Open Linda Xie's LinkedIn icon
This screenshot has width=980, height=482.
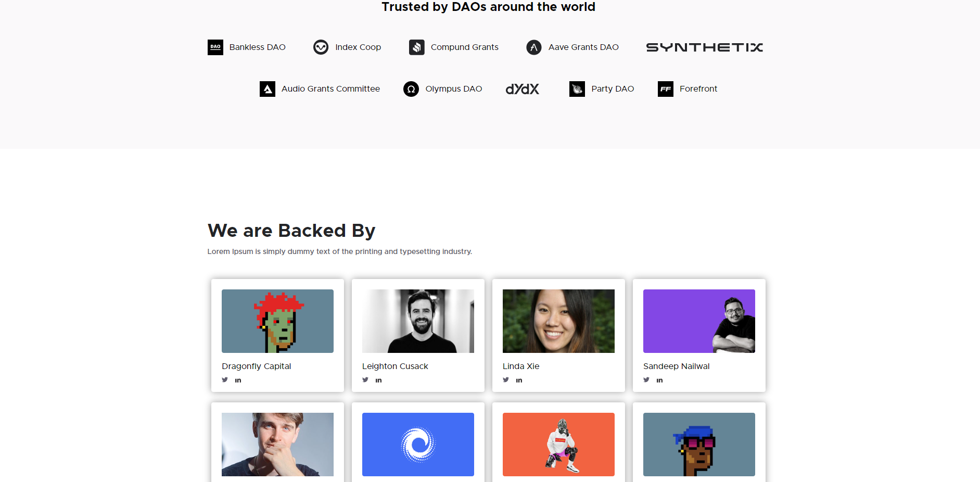coord(519,380)
